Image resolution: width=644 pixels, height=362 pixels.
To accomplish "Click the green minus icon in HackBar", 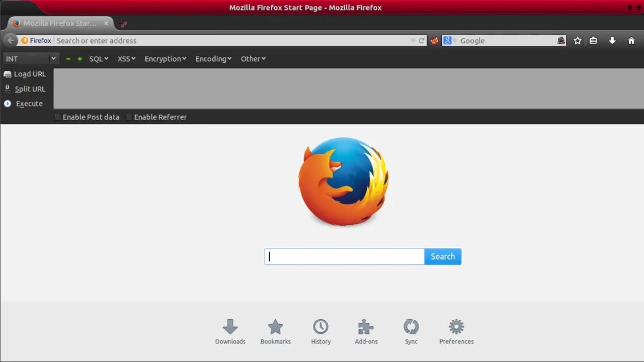I will (x=68, y=59).
